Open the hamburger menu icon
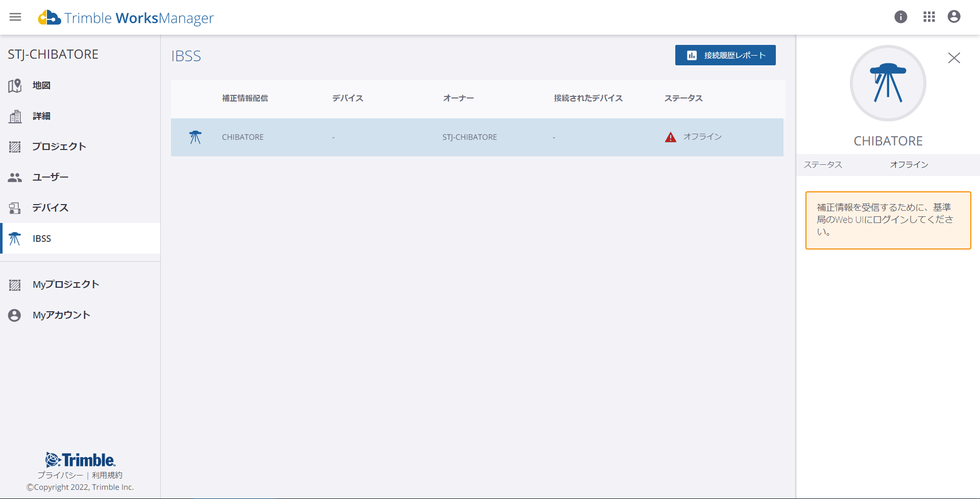 click(15, 17)
